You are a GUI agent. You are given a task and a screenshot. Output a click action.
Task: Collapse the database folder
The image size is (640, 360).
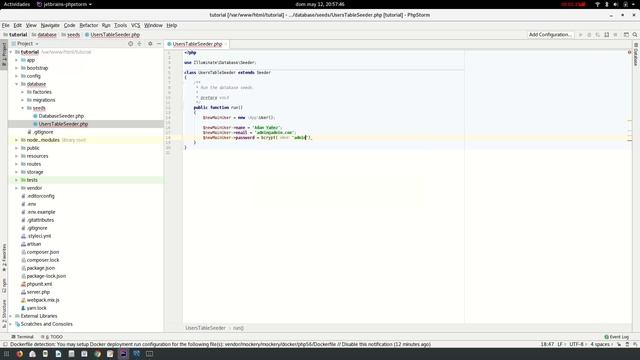coord(17,84)
